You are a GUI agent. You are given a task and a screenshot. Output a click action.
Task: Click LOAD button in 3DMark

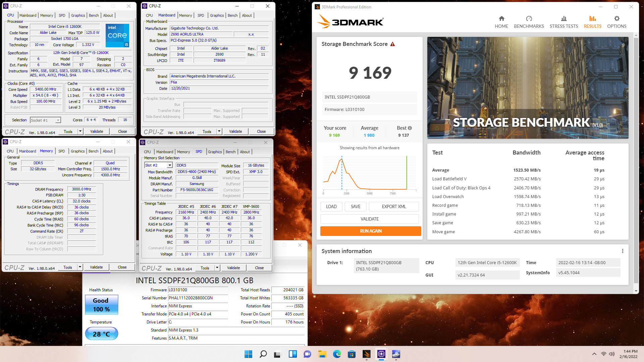coord(331,206)
